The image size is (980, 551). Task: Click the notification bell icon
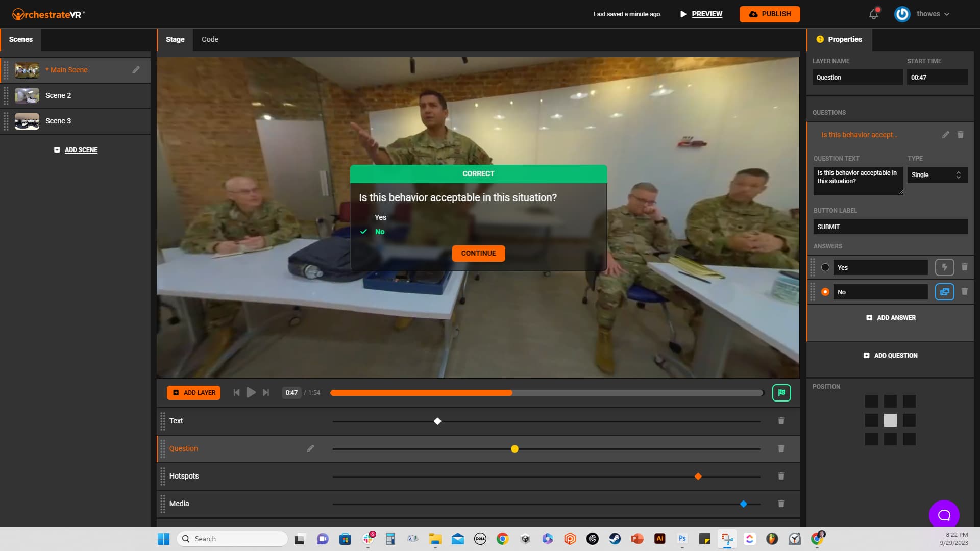tap(874, 14)
